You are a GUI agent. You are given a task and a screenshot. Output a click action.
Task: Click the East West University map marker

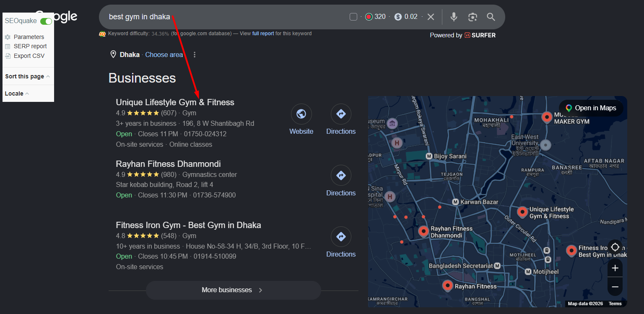click(x=545, y=145)
